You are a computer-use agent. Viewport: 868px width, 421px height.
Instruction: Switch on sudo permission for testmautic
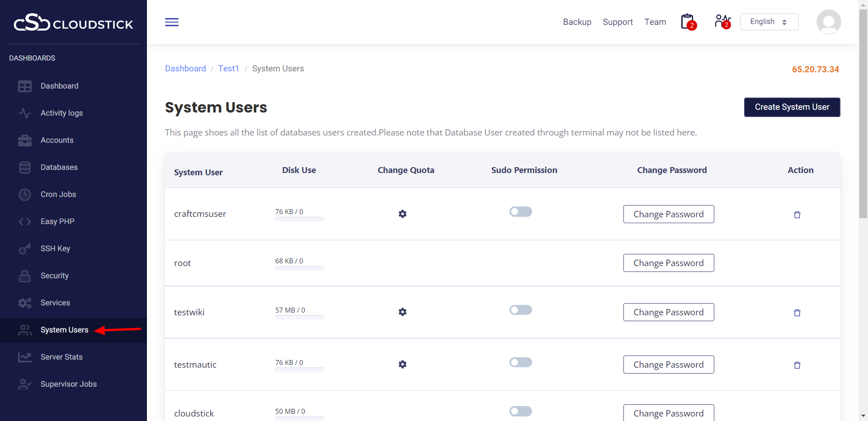(x=520, y=362)
